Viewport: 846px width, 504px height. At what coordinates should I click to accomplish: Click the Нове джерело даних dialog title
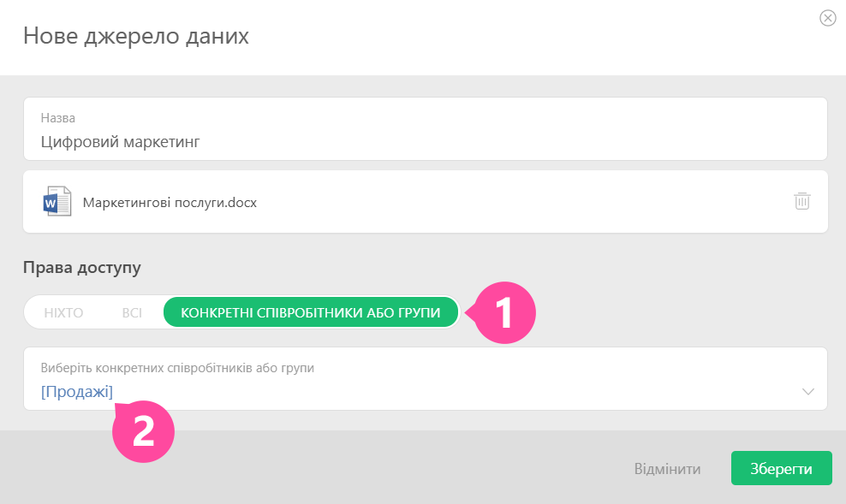(x=136, y=36)
